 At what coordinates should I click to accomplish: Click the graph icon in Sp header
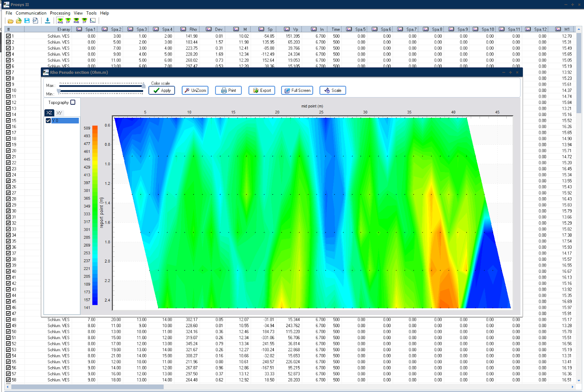point(261,29)
